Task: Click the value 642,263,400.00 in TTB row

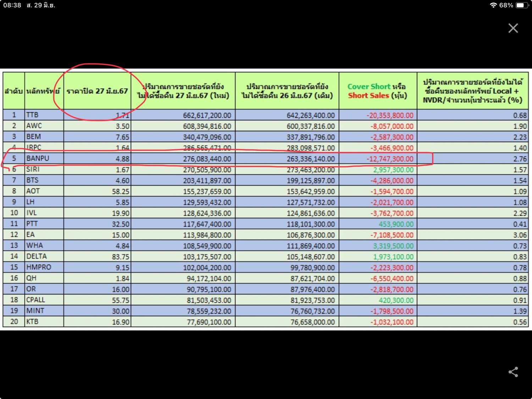Action: click(311, 115)
